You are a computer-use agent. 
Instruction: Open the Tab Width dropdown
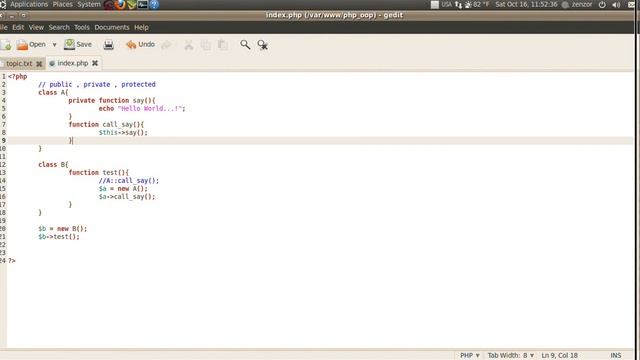click(x=511, y=356)
